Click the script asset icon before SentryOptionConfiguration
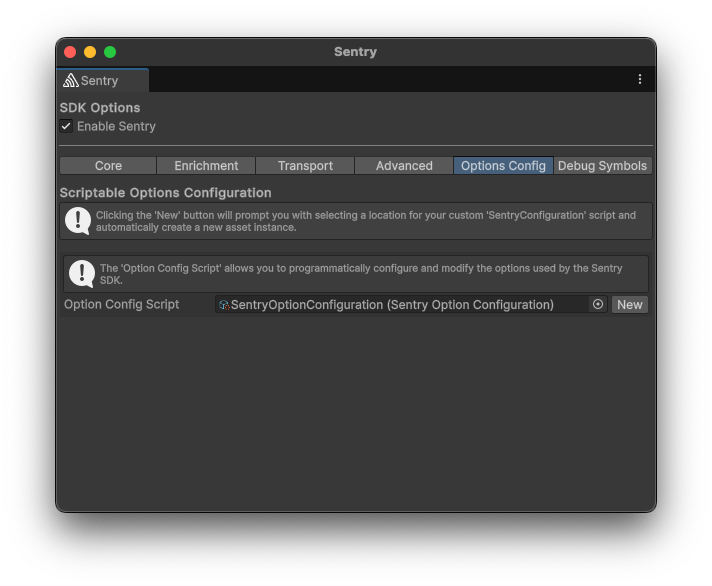The width and height of the screenshot is (712, 586). pos(224,305)
